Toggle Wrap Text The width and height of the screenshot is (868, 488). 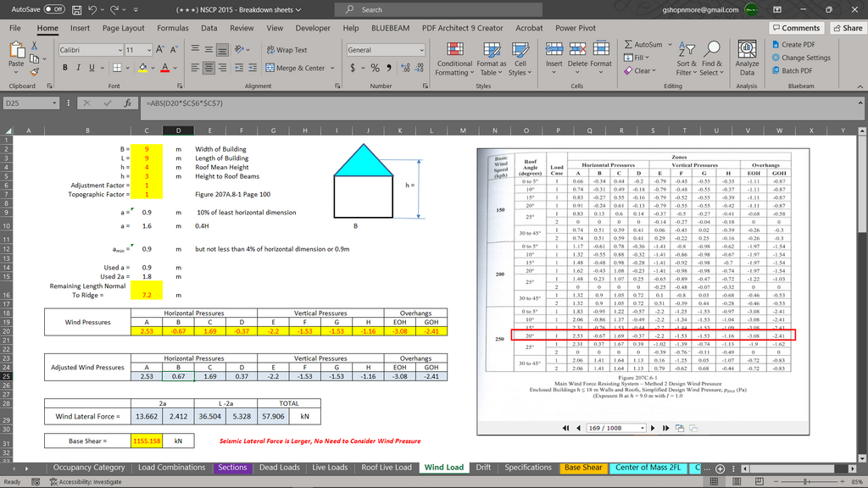coord(287,50)
